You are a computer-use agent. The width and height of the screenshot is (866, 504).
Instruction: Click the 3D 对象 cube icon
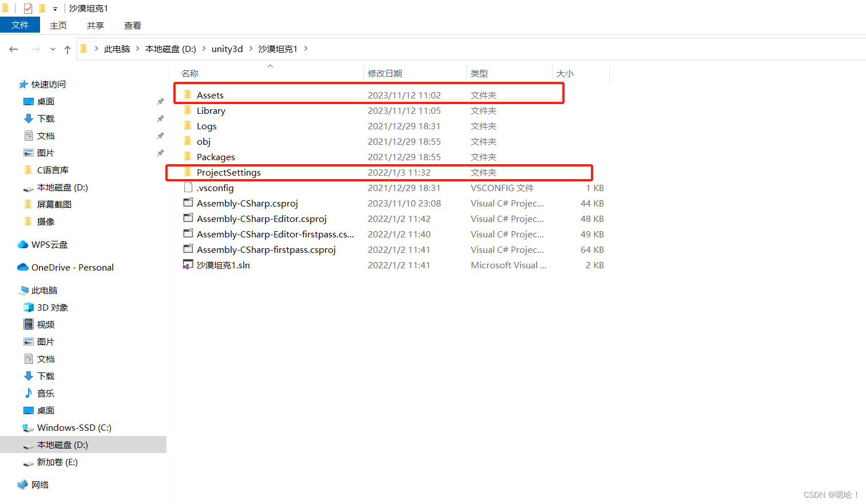(29, 307)
